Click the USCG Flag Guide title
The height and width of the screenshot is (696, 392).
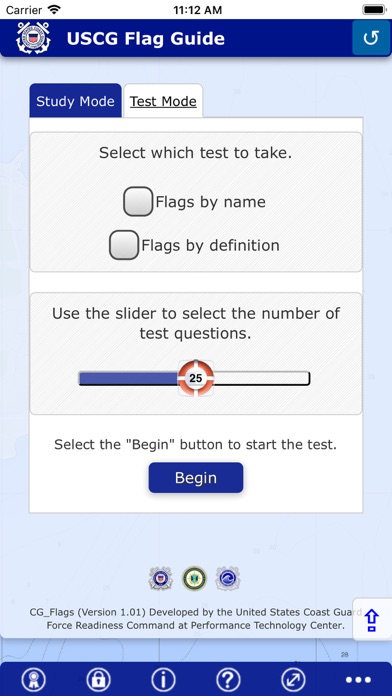coord(146,39)
